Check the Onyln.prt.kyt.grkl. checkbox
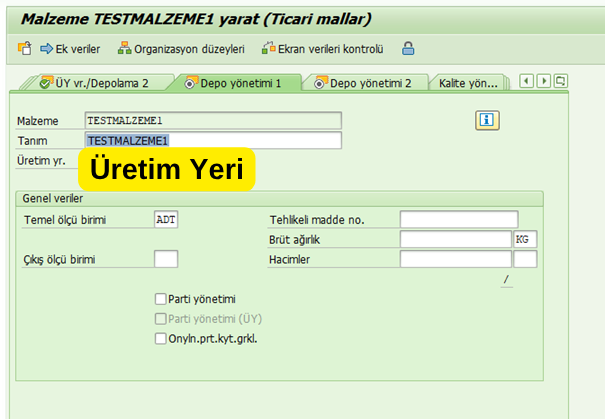 (x=160, y=338)
